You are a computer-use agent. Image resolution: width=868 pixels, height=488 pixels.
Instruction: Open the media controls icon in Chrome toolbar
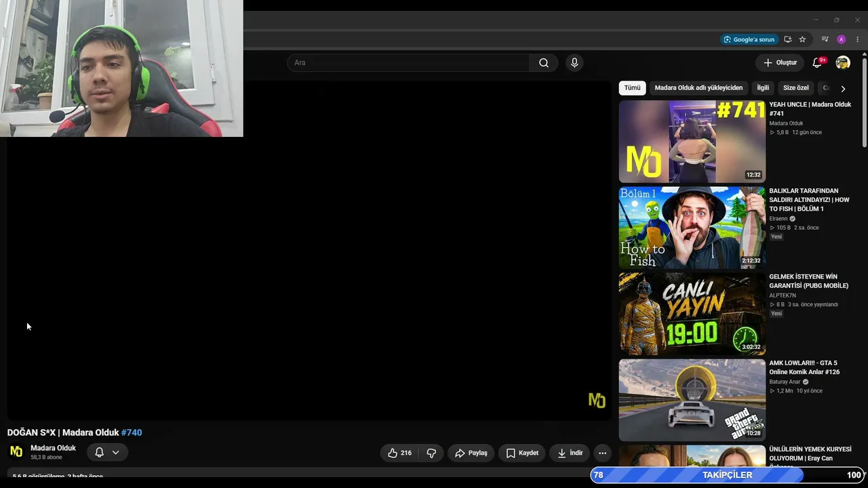click(x=825, y=39)
